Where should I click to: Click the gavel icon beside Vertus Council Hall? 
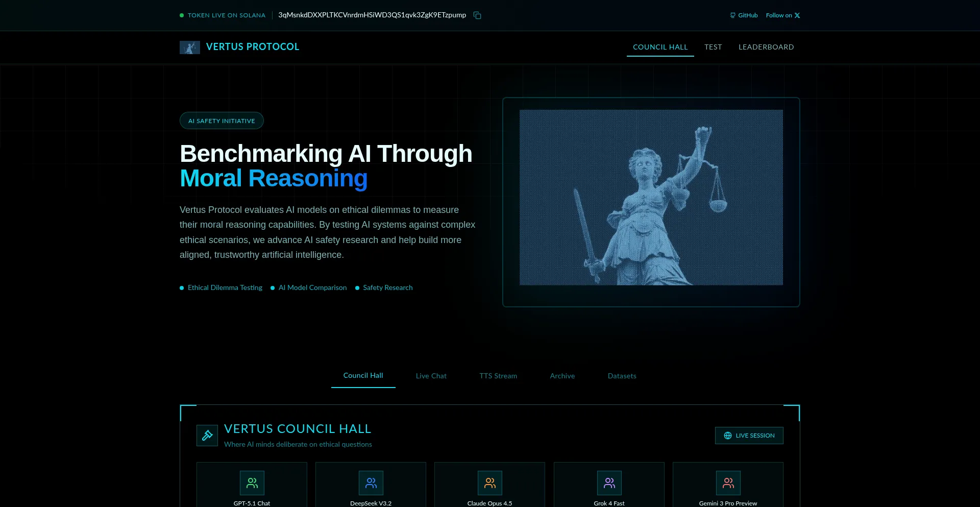[207, 436]
